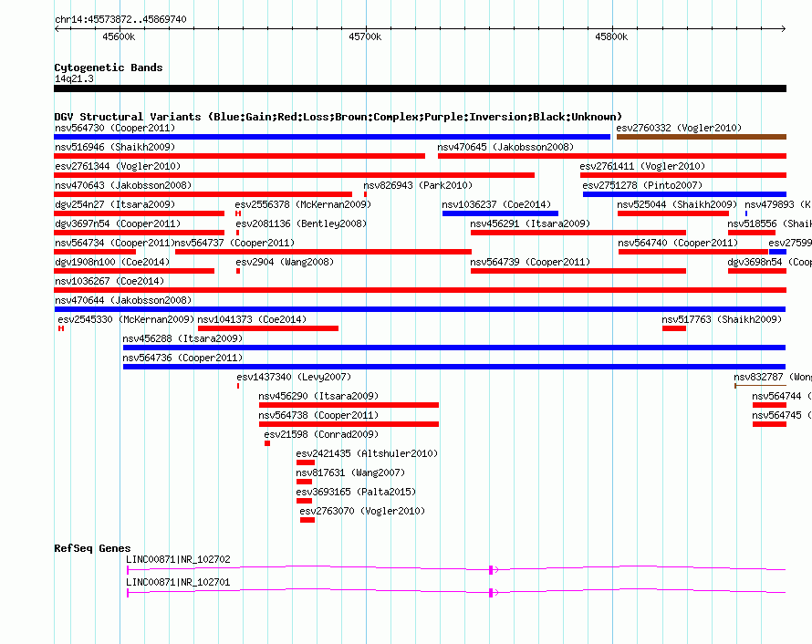Open the esv2081136 (Bentley2008) label
812x644 pixels.
[301, 223]
